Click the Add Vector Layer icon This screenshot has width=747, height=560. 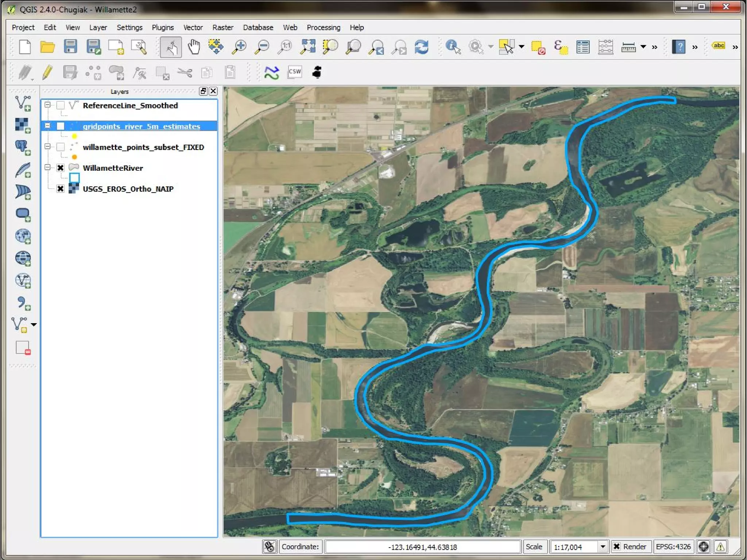(23, 103)
